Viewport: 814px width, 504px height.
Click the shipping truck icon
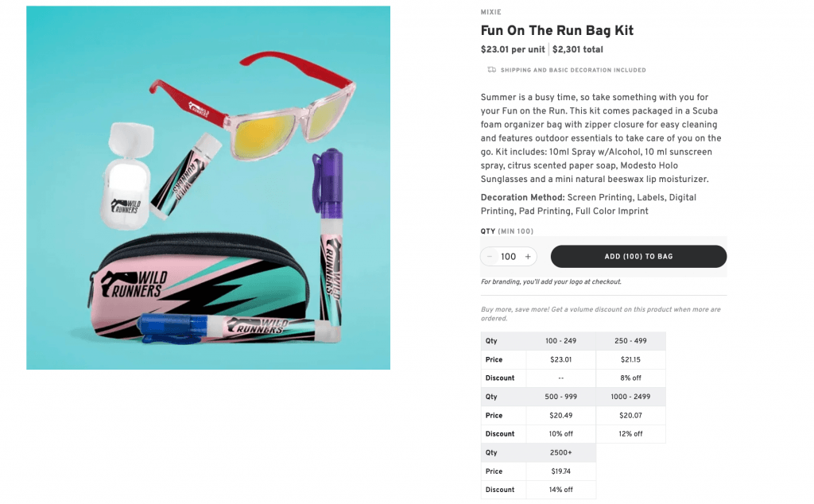[492, 70]
